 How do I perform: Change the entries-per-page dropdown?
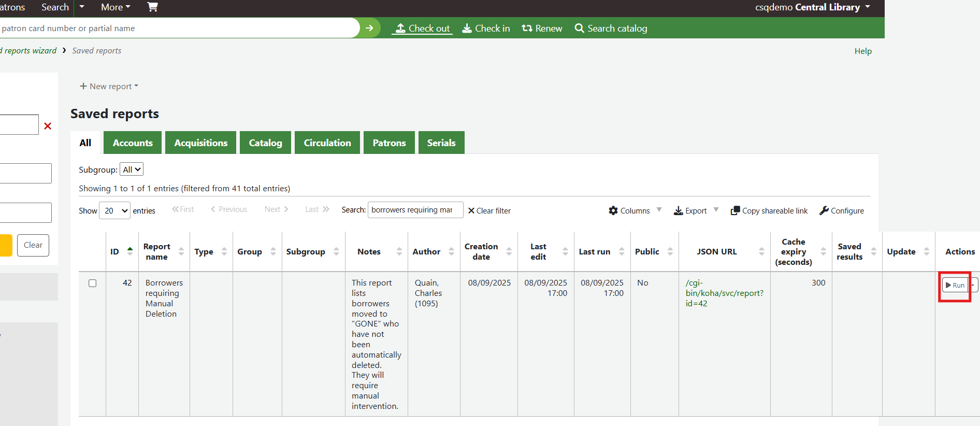pos(114,210)
